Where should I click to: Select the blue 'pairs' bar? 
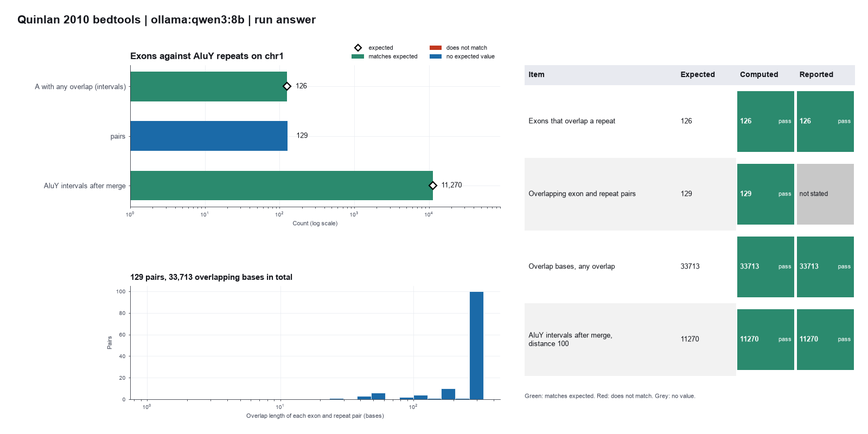point(209,136)
